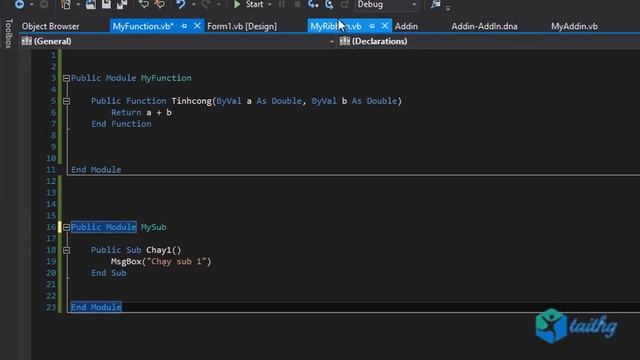Click the Tinhcong function name
The width and height of the screenshot is (640, 360).
pos(191,101)
